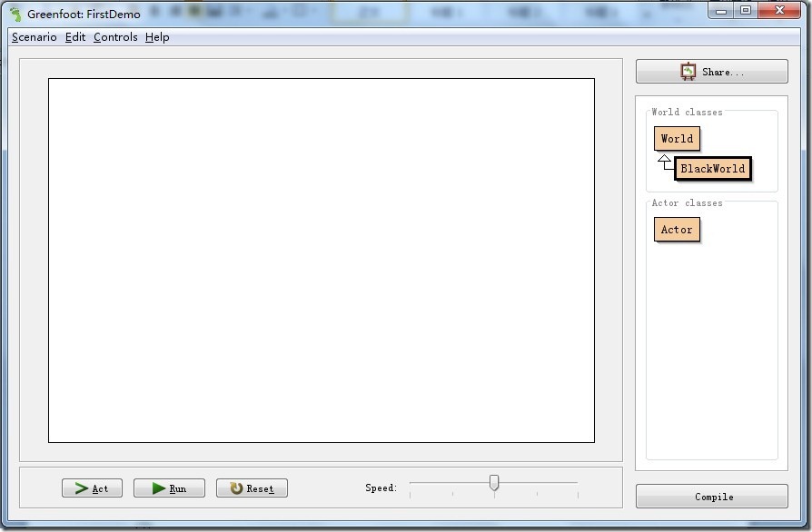The image size is (812, 532).
Task: Open the Controls menu
Action: [115, 37]
